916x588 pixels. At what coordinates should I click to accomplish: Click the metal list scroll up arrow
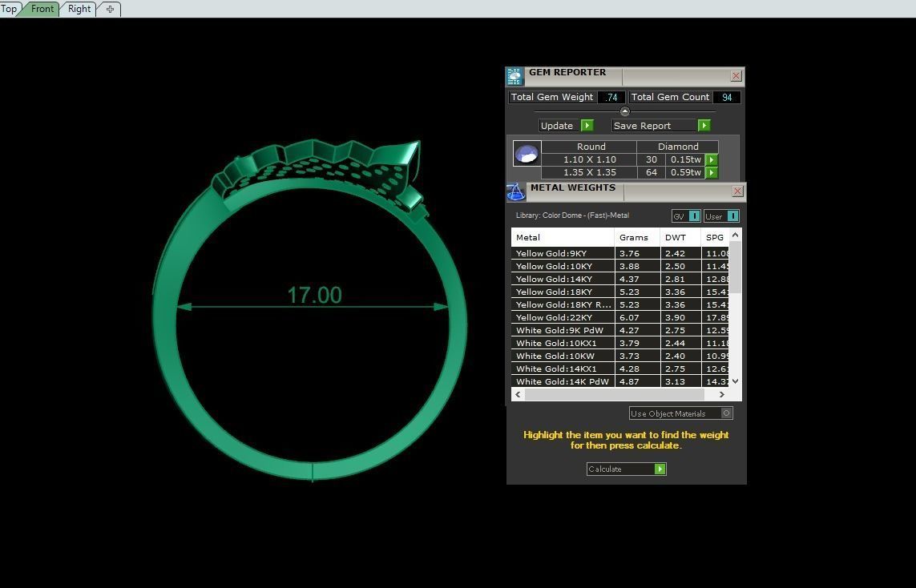(x=736, y=235)
